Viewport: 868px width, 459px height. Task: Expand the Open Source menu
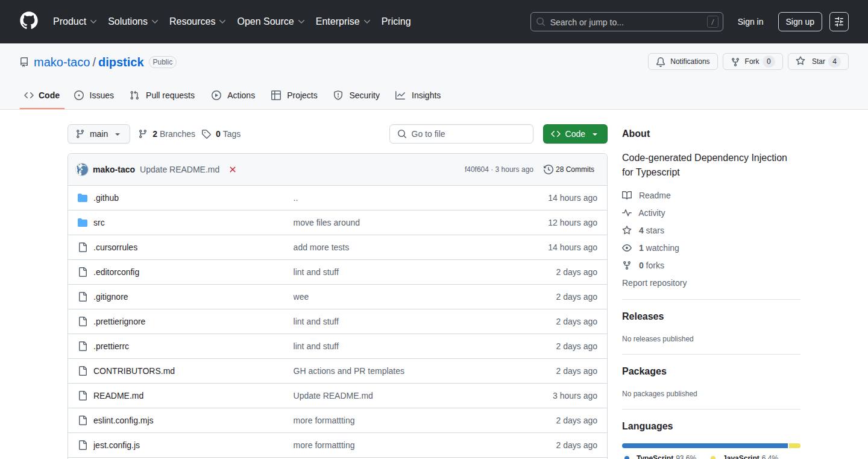pos(271,22)
